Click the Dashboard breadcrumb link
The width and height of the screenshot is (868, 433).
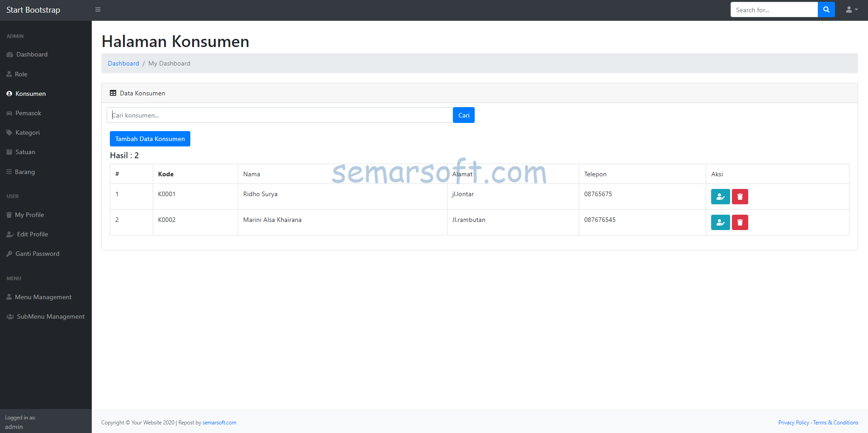coord(123,63)
